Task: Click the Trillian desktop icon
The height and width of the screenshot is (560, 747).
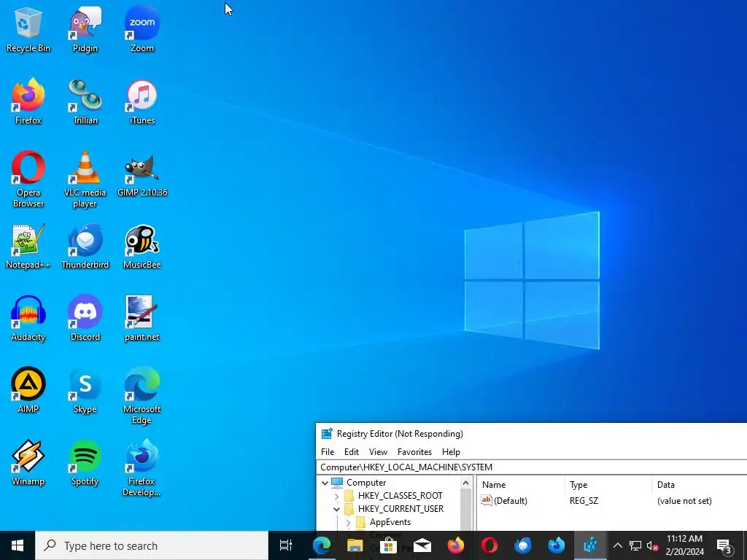Action: pos(85,102)
